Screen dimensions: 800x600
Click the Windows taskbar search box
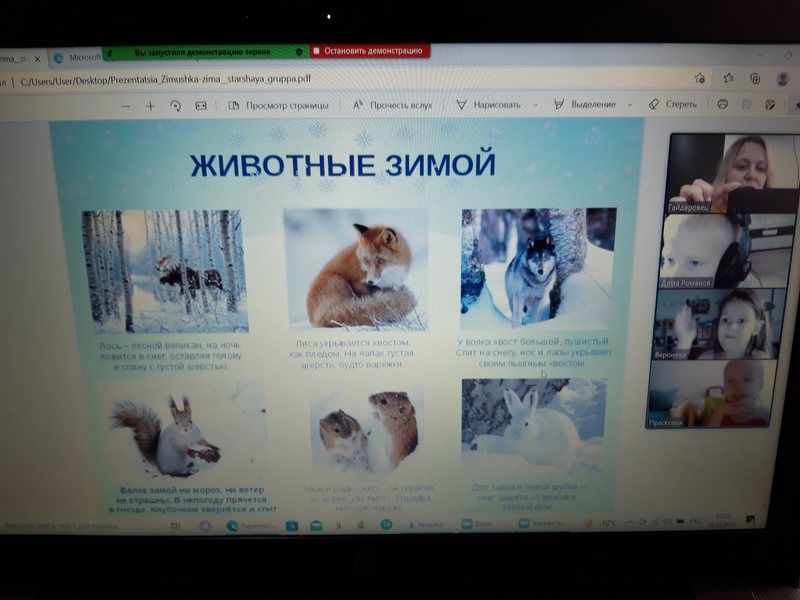pos(61,525)
